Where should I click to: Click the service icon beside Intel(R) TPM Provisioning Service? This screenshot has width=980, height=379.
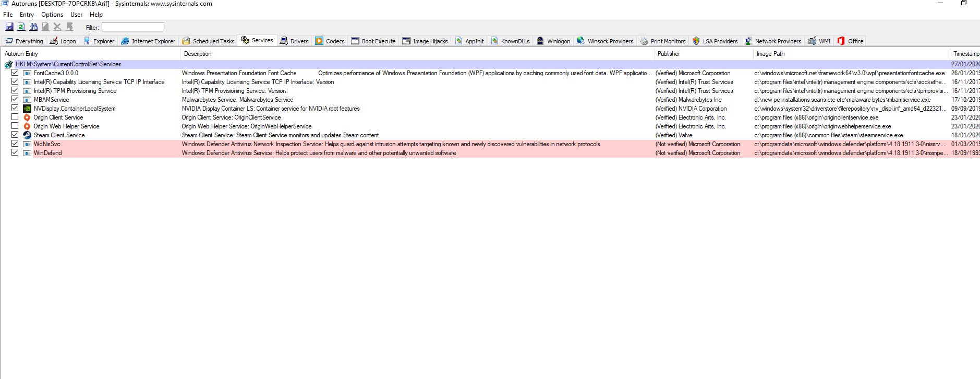[x=27, y=91]
